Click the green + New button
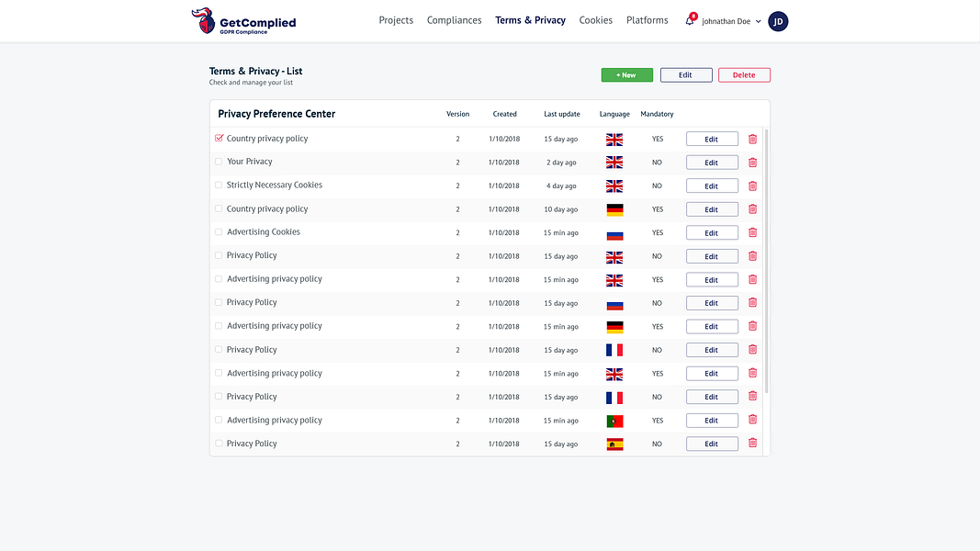Image resolution: width=980 pixels, height=551 pixels. coord(627,75)
